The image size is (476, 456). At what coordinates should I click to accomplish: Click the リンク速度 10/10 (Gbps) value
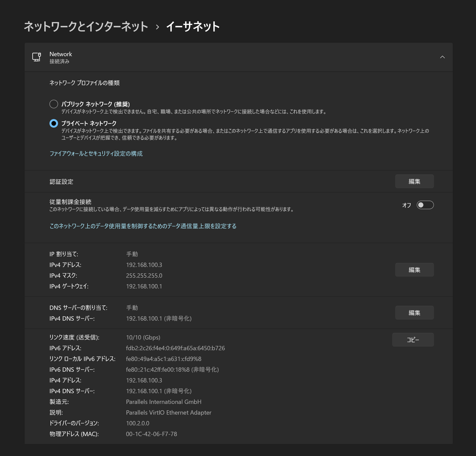coord(143,337)
